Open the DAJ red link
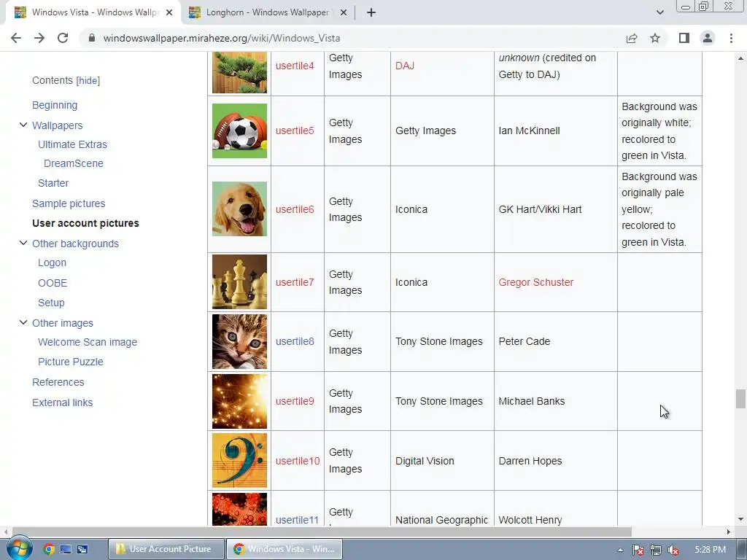747x560 pixels. pyautogui.click(x=404, y=66)
